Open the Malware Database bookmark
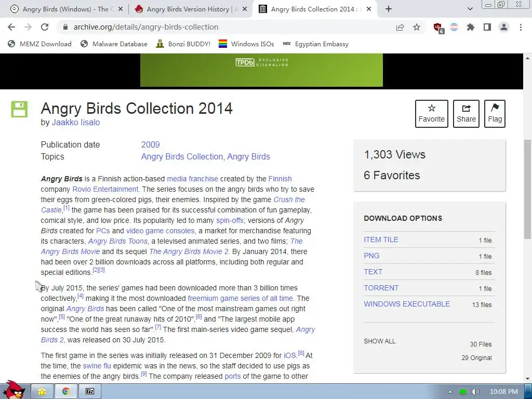Screen dimensions: 532x399 [x=114, y=44]
